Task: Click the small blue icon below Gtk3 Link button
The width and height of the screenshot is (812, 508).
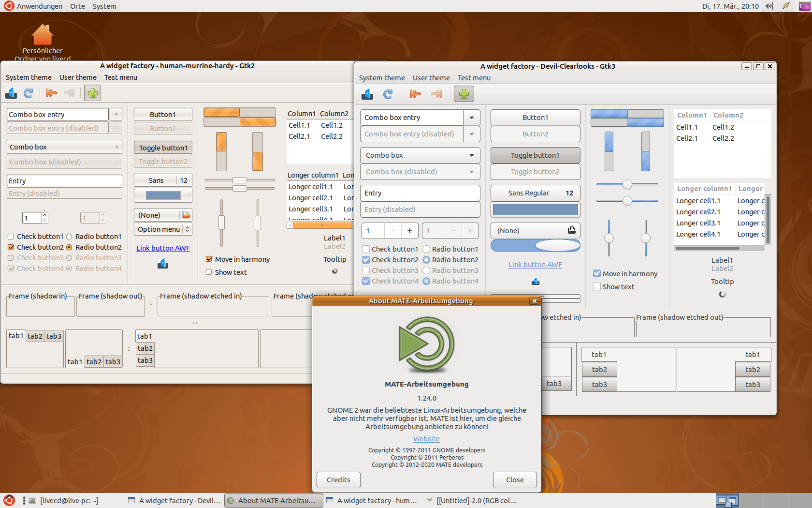Action: (536, 281)
